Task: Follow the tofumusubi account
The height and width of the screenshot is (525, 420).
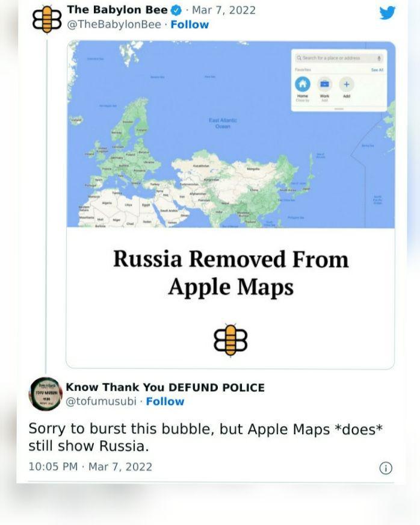Action: tap(165, 402)
